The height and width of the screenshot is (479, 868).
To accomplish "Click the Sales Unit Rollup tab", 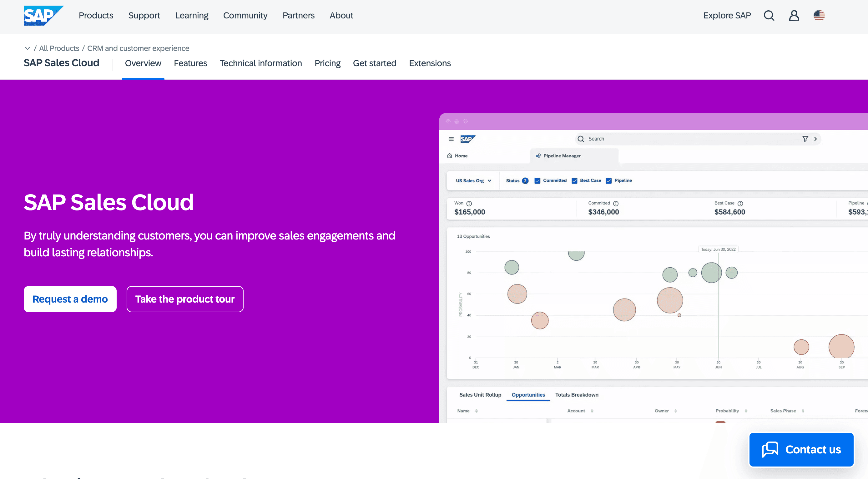I will (x=481, y=395).
